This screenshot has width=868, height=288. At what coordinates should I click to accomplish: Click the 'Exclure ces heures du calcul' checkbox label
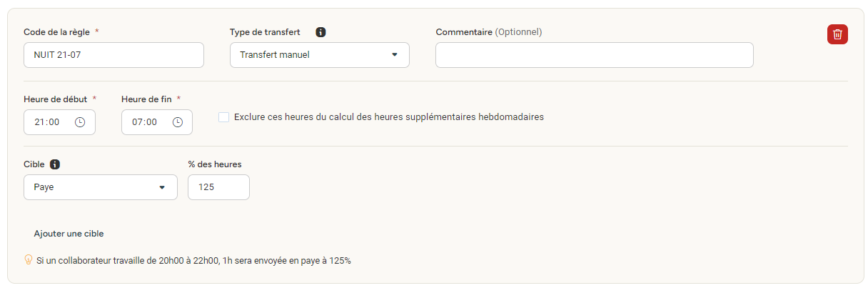pyautogui.click(x=388, y=116)
